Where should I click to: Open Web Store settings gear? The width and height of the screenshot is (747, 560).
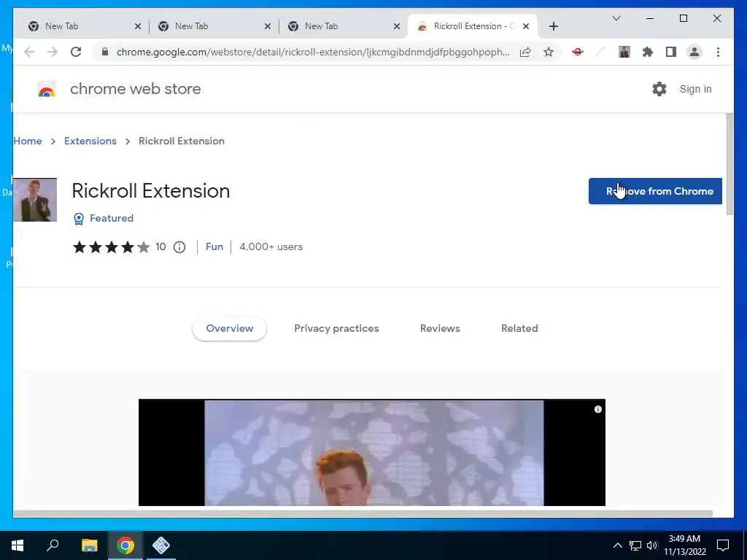click(x=659, y=89)
